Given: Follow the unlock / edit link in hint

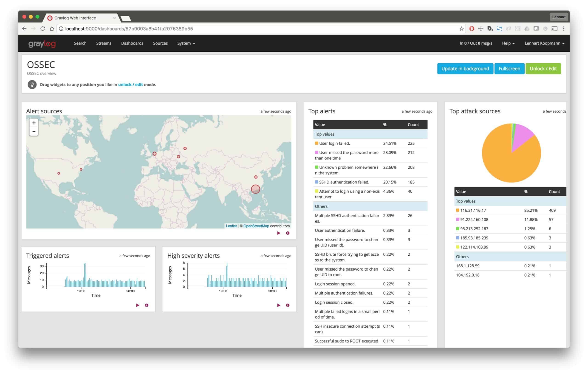Looking at the screenshot, I should [x=130, y=85].
